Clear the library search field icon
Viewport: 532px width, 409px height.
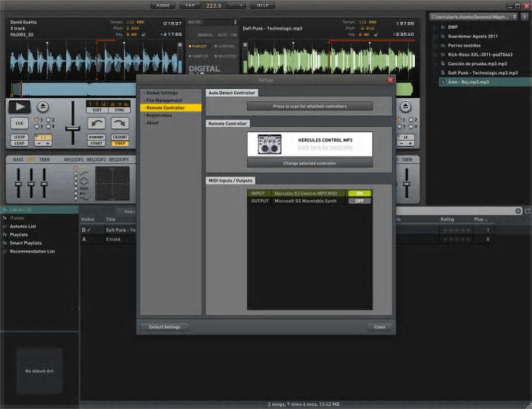(518, 211)
